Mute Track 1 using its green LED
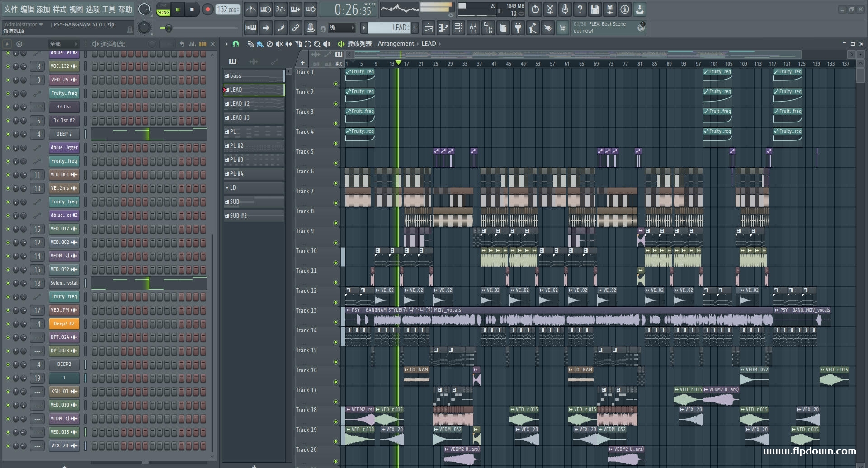The height and width of the screenshot is (468, 868). (x=335, y=84)
